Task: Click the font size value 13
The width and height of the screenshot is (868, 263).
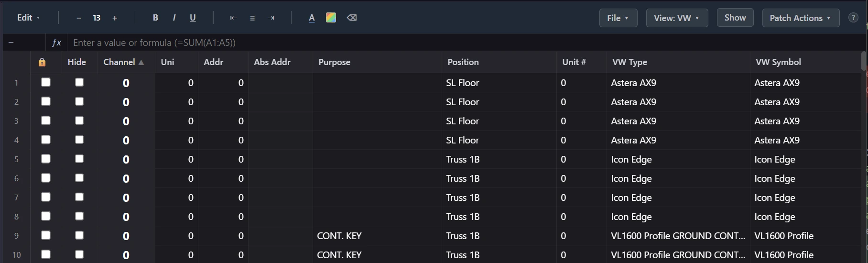Action: click(97, 18)
